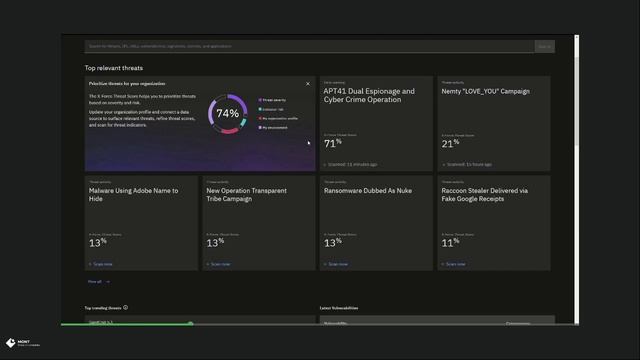640x360 pixels.
Task: Click the 11% score on Raccoon Stealer card
Action: (x=450, y=243)
